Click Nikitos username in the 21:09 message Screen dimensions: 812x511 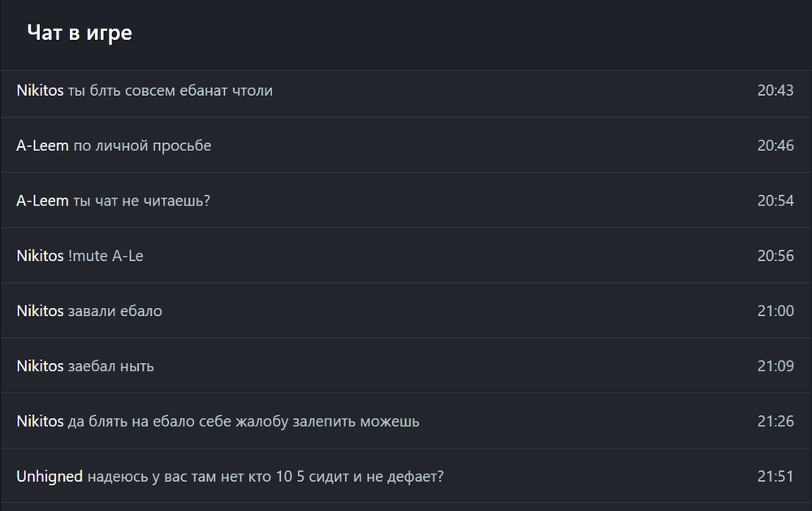coord(40,366)
